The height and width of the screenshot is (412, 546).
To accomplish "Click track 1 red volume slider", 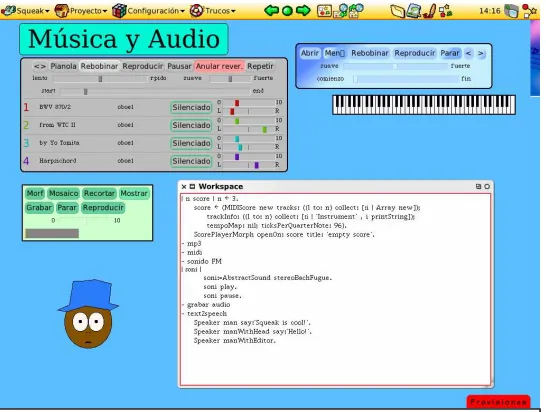I will pos(248,103).
